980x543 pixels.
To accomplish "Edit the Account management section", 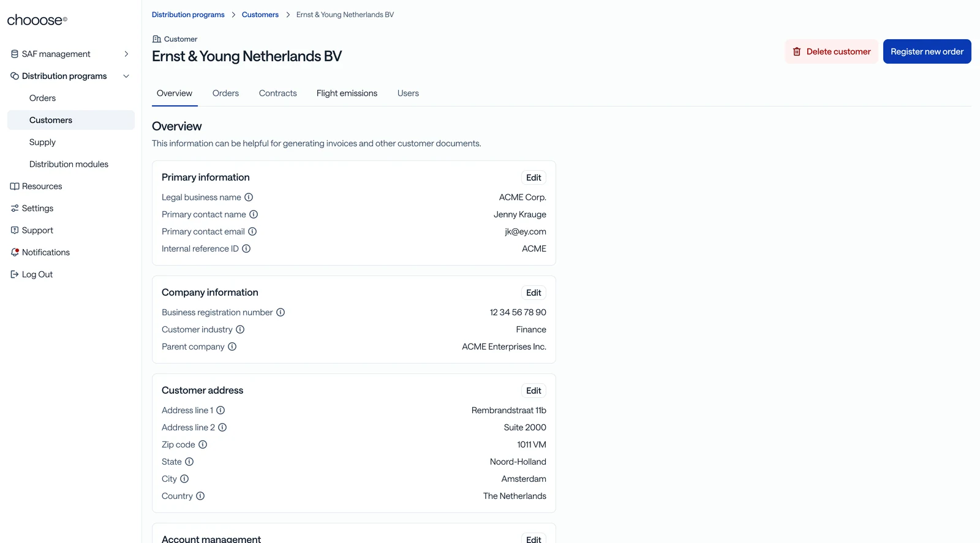I will 533,539.
